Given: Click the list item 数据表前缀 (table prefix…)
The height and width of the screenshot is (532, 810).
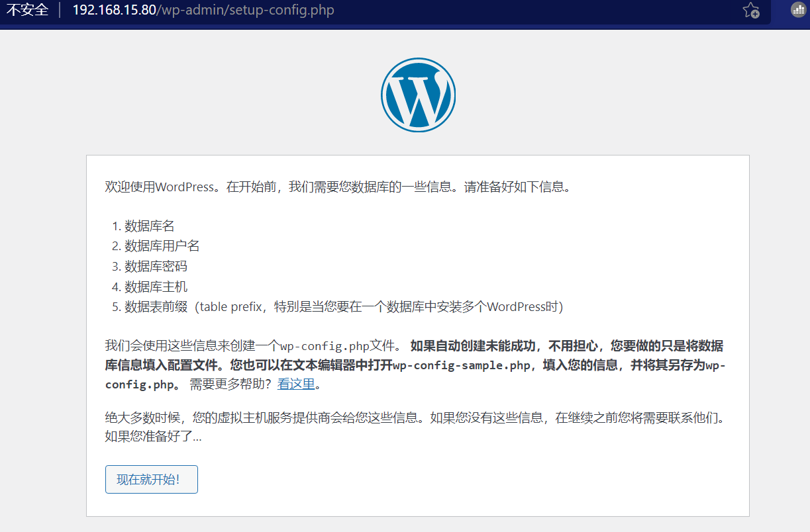Looking at the screenshot, I should [344, 307].
